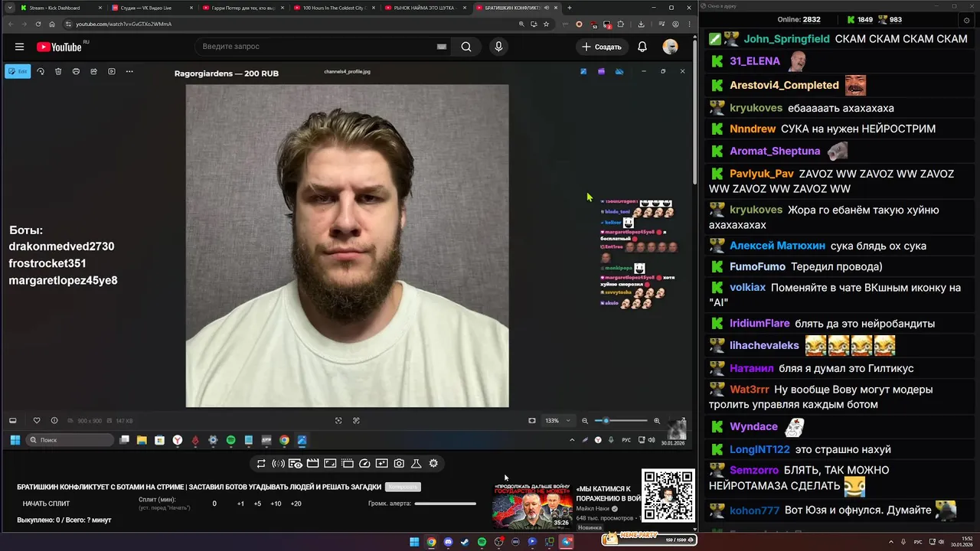This screenshot has width=980, height=551.
Task: Bookmark the page with the star icon
Action: click(546, 24)
